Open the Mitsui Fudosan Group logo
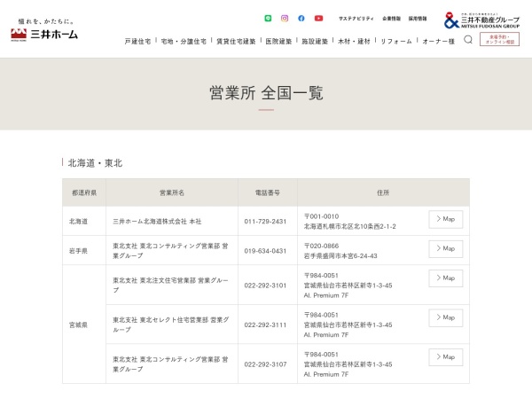 pos(481,19)
